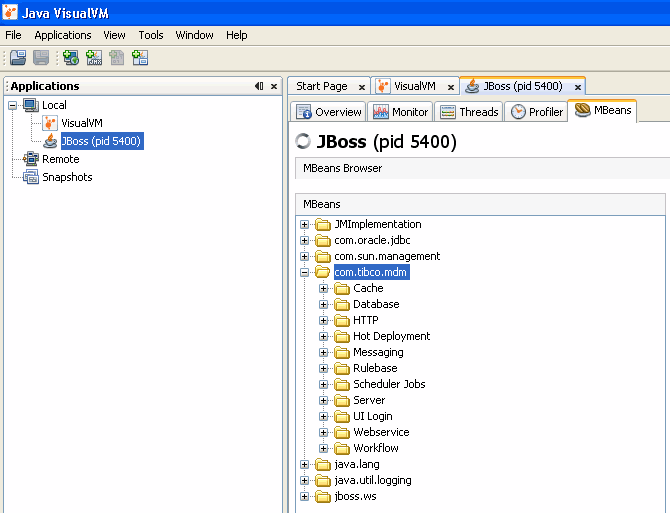Select the MBeans tab
Viewport: 670px width, 513px height.
(x=602, y=110)
